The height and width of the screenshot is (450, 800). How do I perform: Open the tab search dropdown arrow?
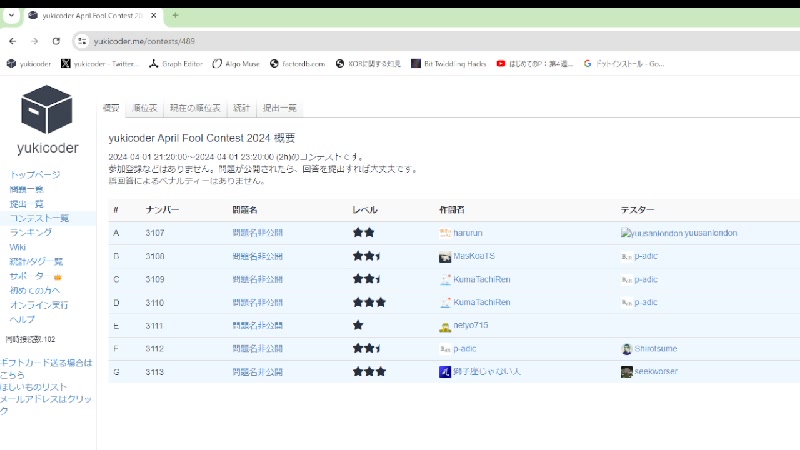click(11, 15)
